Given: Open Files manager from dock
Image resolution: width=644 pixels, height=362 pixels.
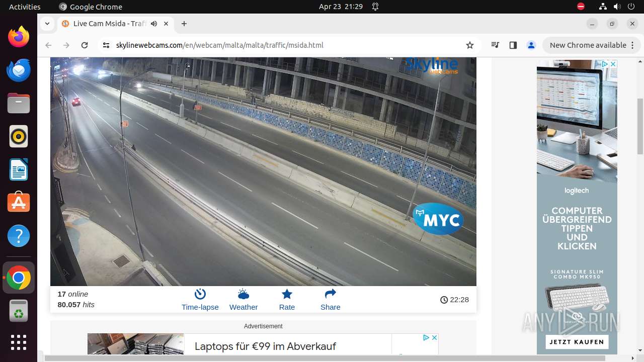Looking at the screenshot, I should pos(19,103).
